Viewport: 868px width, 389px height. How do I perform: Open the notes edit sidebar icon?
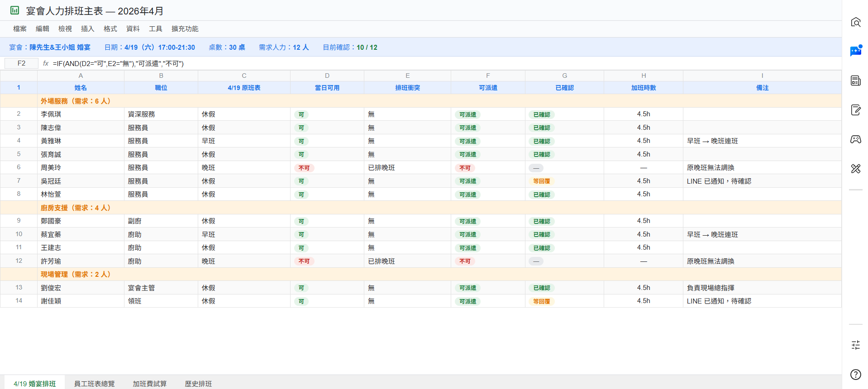tap(855, 110)
